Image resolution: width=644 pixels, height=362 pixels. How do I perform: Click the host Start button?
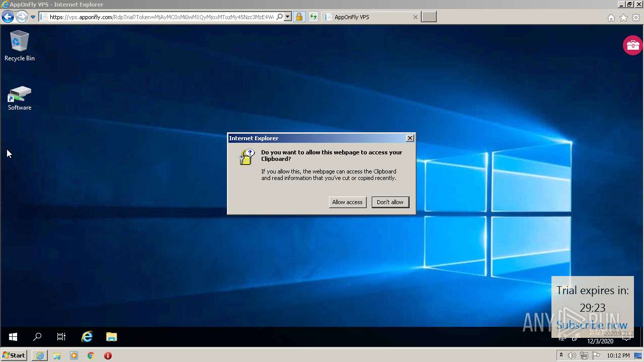(14, 355)
